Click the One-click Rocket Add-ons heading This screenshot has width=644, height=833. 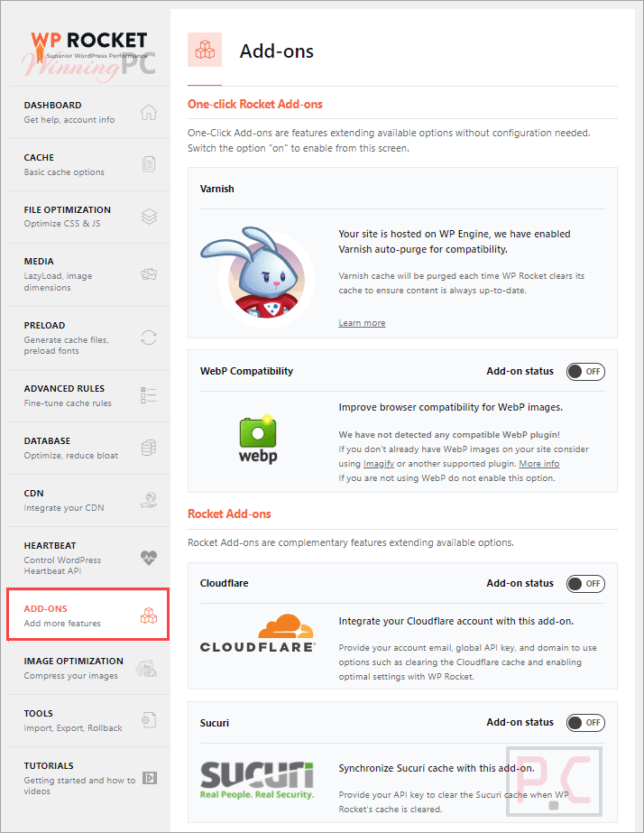pyautogui.click(x=255, y=104)
